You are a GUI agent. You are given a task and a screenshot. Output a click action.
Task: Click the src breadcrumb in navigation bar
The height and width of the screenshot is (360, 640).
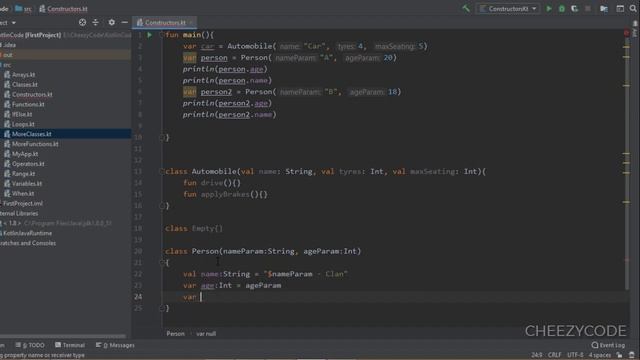pyautogui.click(x=24, y=9)
